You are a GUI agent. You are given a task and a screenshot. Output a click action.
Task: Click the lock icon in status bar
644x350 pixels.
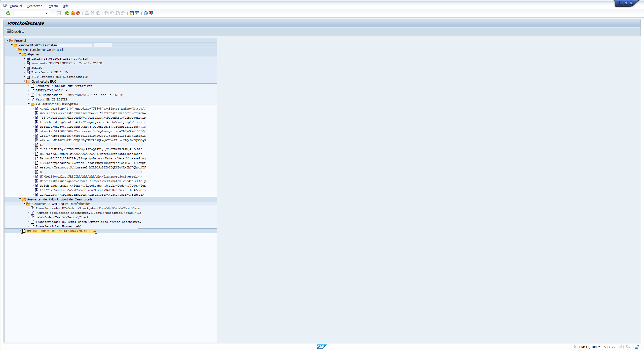point(637,347)
